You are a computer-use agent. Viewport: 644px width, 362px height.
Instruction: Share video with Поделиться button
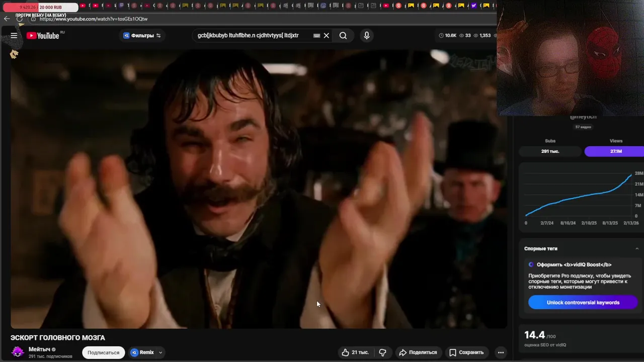(418, 352)
